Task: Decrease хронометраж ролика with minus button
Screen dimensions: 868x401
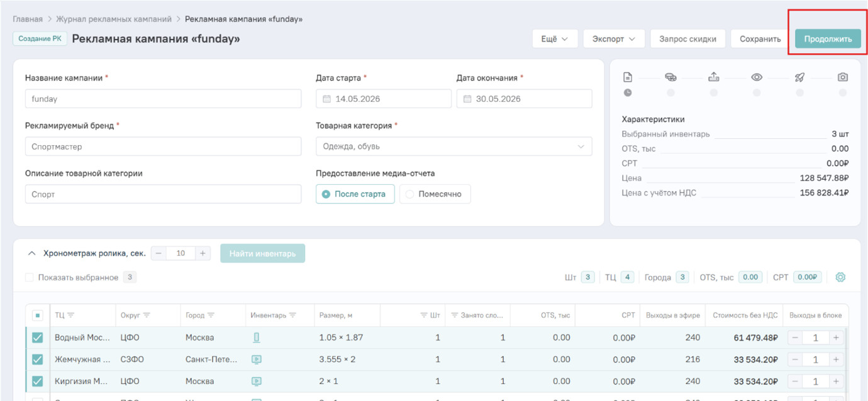Action: pyautogui.click(x=159, y=253)
